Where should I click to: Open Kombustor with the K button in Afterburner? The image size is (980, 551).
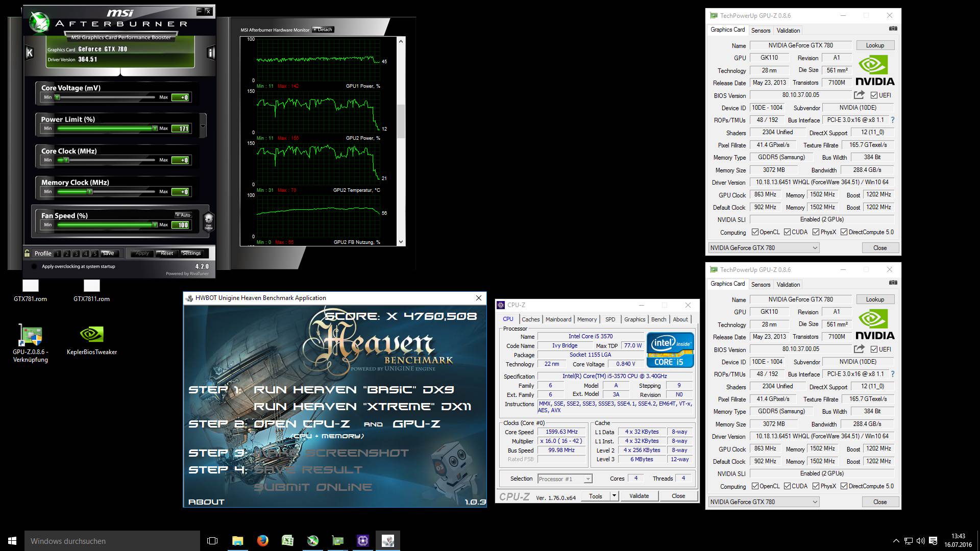pos(30,53)
